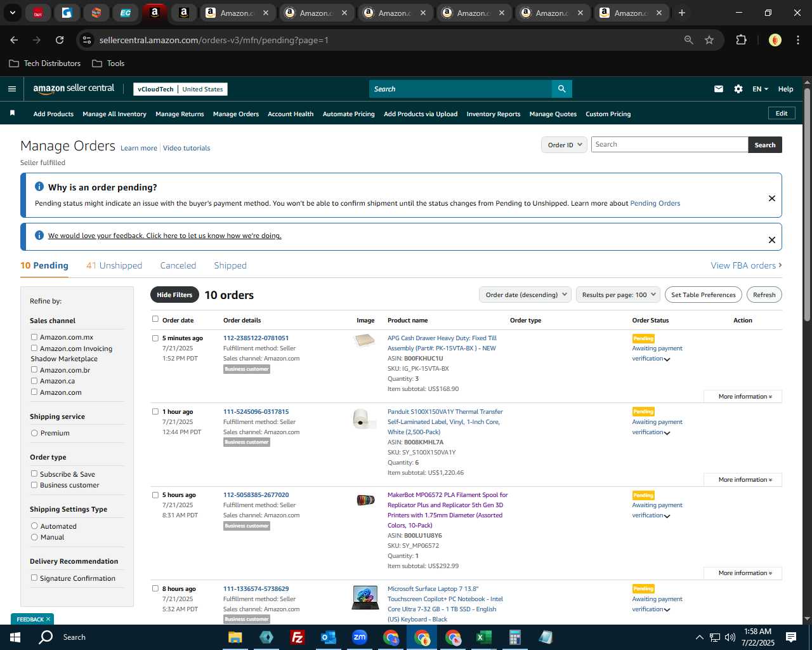Check the Signature Confirmation filter
The image size is (812, 650).
pos(34,578)
